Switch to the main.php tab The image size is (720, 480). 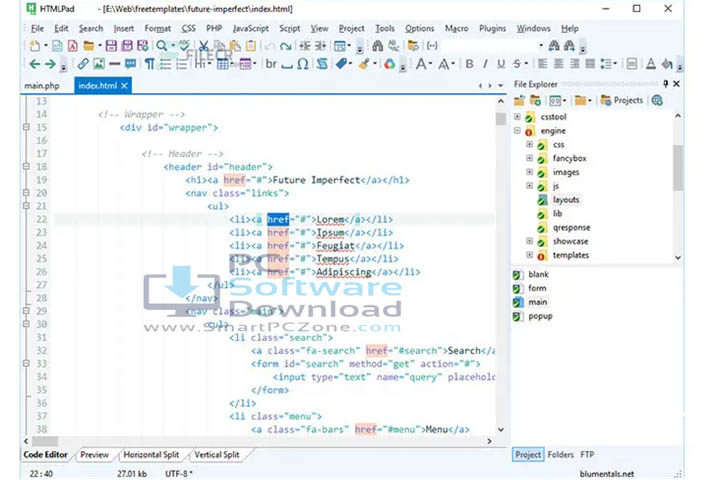tap(42, 86)
